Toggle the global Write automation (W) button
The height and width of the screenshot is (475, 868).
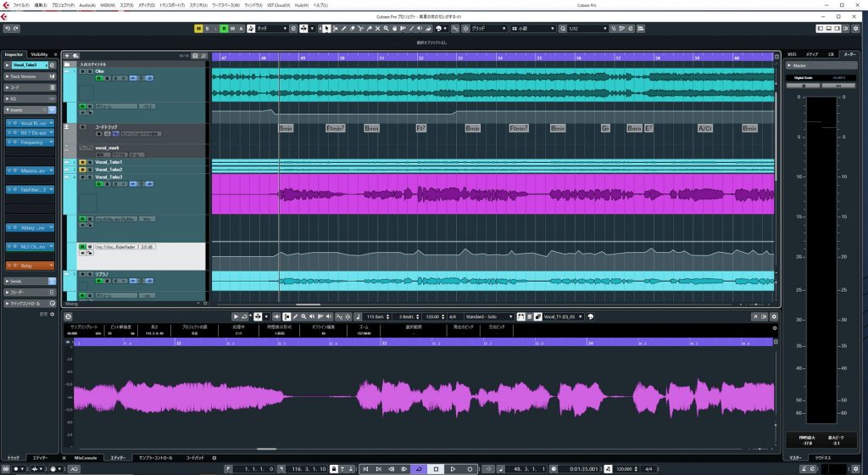click(232, 29)
